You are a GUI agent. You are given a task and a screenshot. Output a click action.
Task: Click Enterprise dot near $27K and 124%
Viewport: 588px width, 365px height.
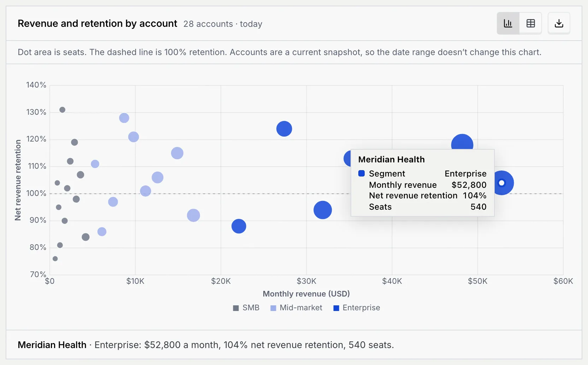pos(284,129)
